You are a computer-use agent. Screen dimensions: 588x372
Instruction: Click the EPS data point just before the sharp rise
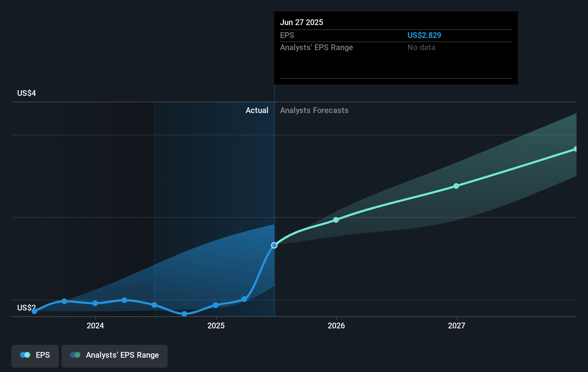click(244, 299)
